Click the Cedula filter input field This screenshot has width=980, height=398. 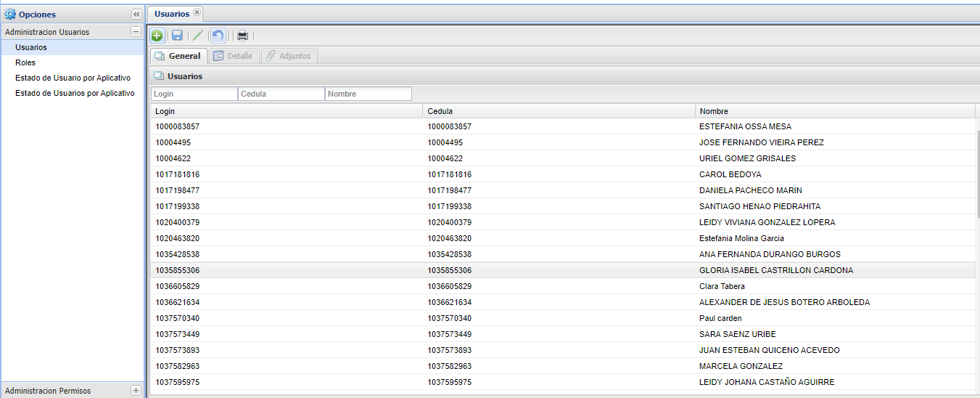[281, 94]
